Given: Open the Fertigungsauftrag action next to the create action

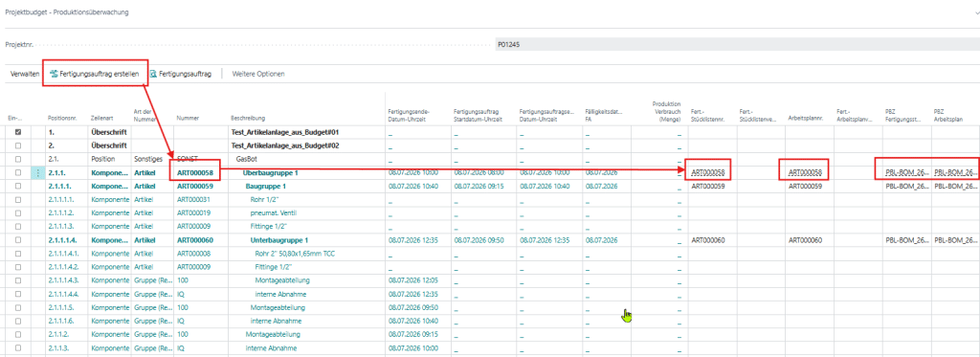Looking at the screenshot, I should (181, 74).
